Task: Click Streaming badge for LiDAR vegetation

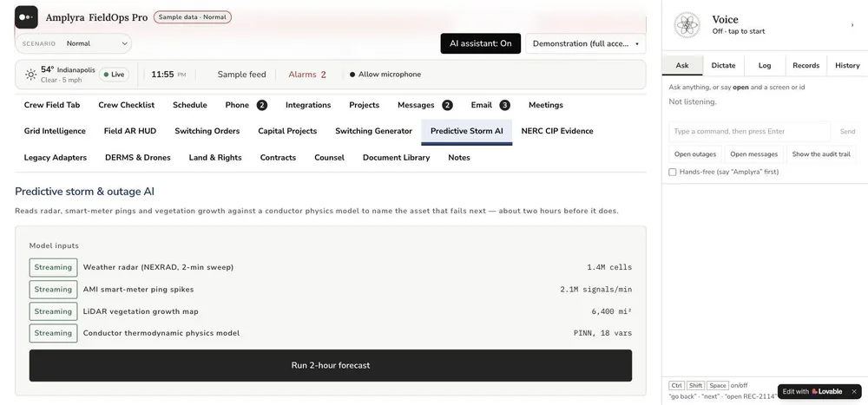Action: (x=53, y=311)
